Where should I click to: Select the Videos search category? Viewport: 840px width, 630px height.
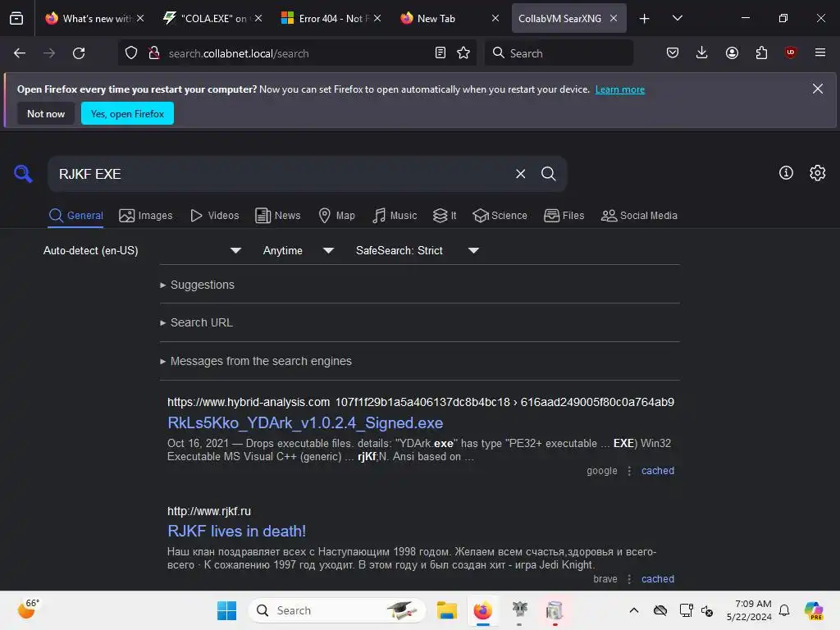(214, 216)
